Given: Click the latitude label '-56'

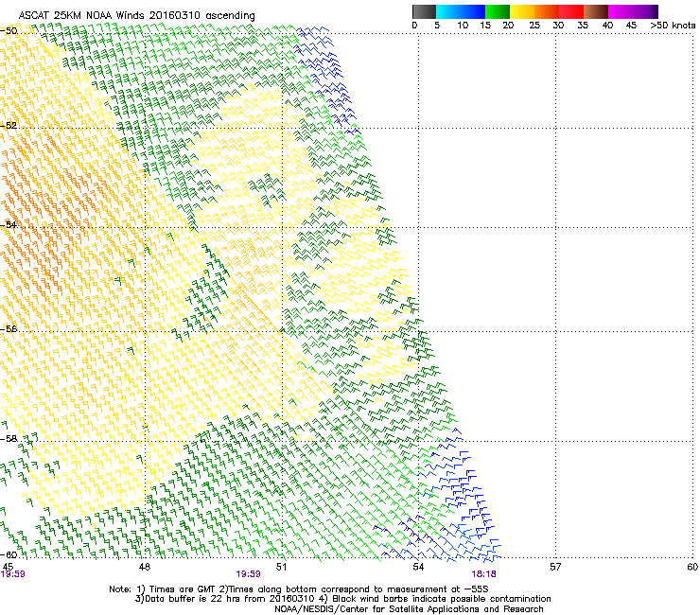Looking at the screenshot, I should (x=9, y=329).
